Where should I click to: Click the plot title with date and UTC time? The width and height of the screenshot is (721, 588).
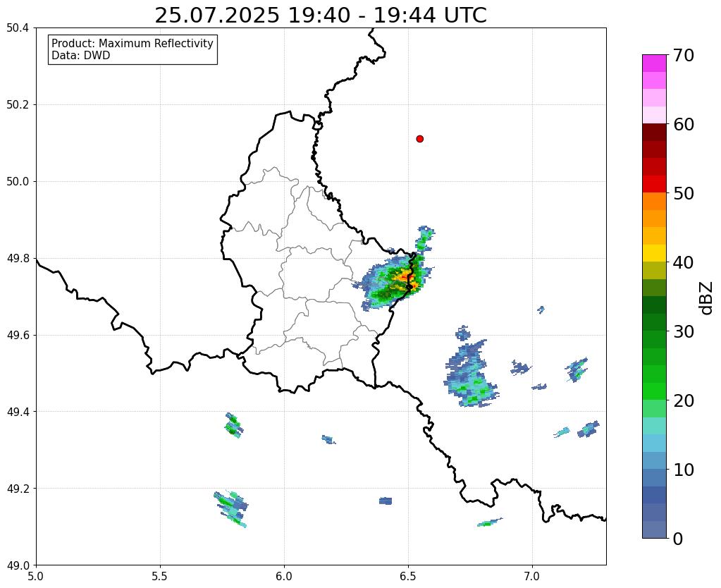pyautogui.click(x=321, y=15)
